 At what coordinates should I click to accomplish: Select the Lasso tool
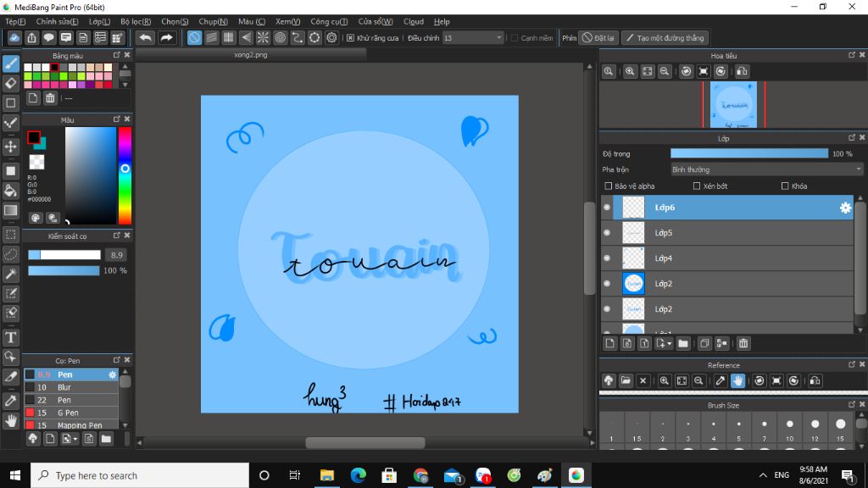[x=10, y=254]
